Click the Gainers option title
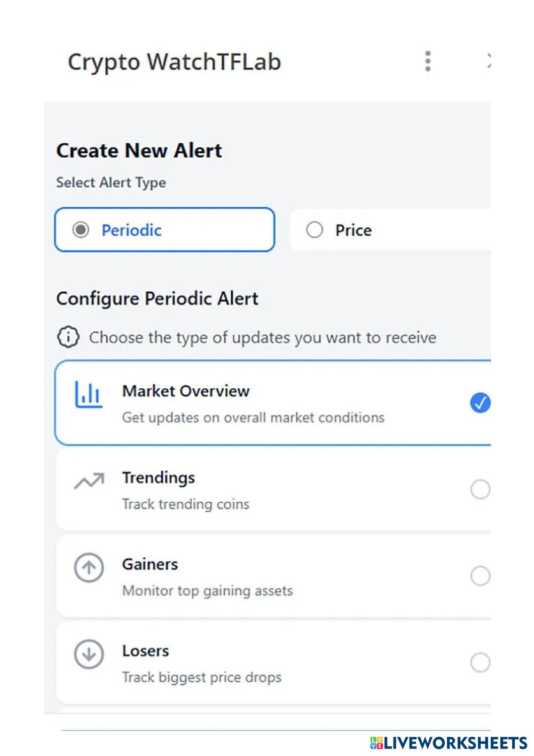 pos(150,564)
